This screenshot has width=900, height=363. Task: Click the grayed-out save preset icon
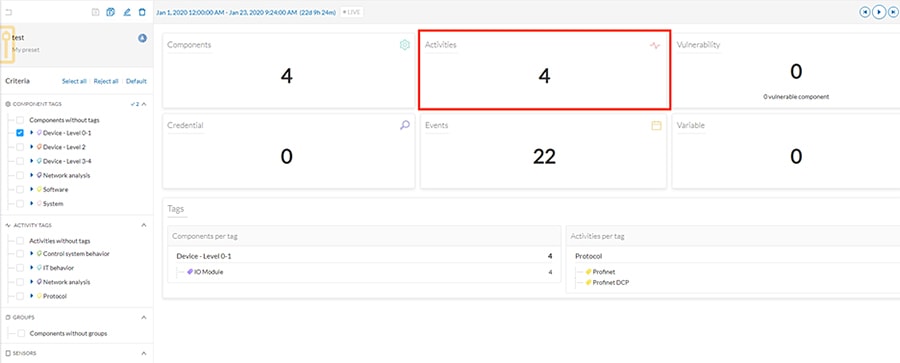pyautogui.click(x=96, y=11)
